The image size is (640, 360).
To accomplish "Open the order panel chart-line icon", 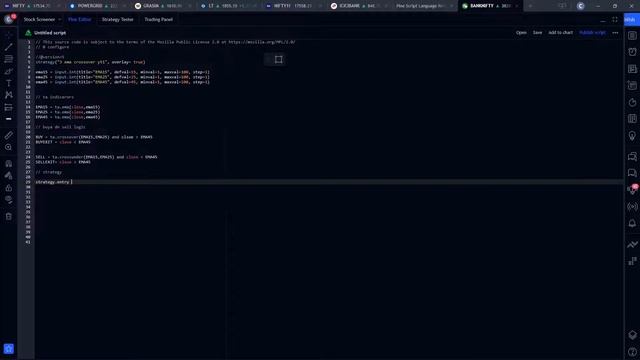I will pos(632,244).
